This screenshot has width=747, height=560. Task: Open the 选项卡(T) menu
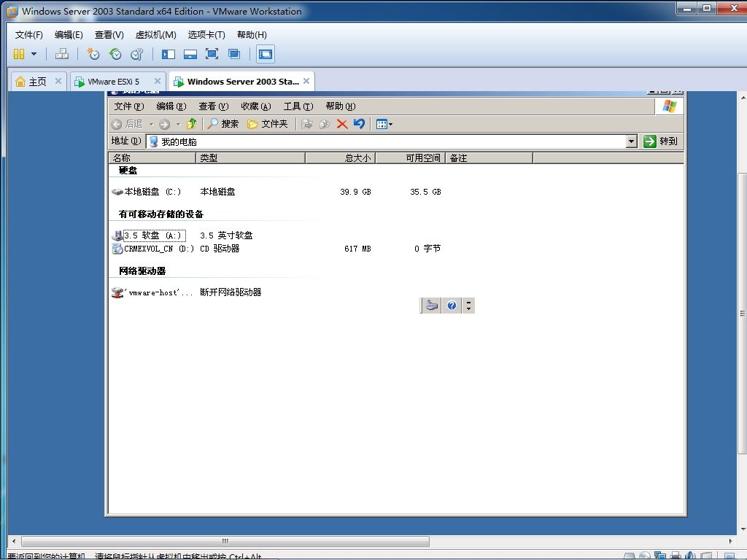pyautogui.click(x=206, y=35)
